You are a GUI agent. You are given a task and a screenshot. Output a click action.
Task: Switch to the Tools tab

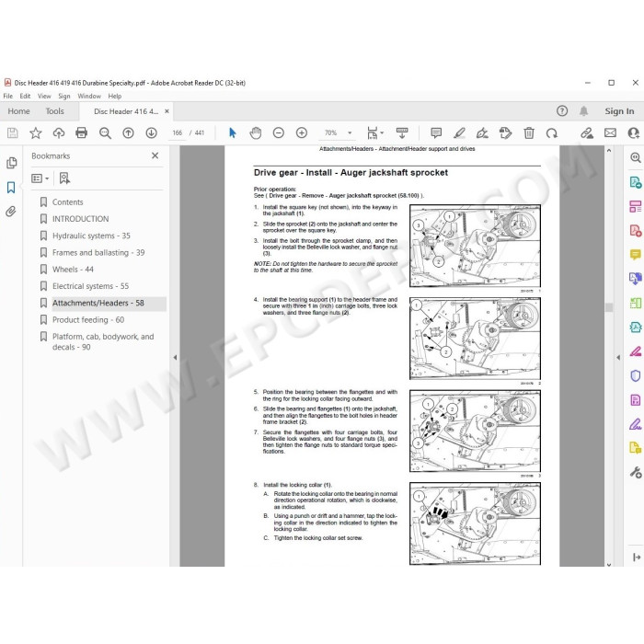pyautogui.click(x=54, y=111)
